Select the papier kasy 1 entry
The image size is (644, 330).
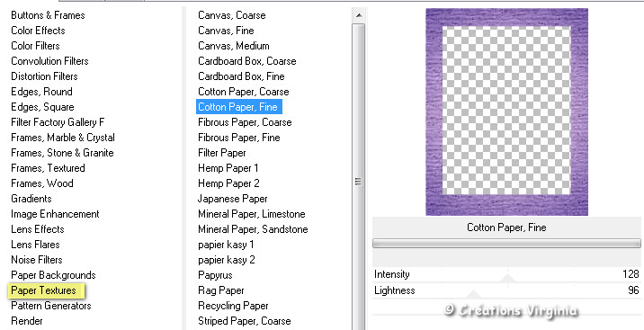click(226, 245)
